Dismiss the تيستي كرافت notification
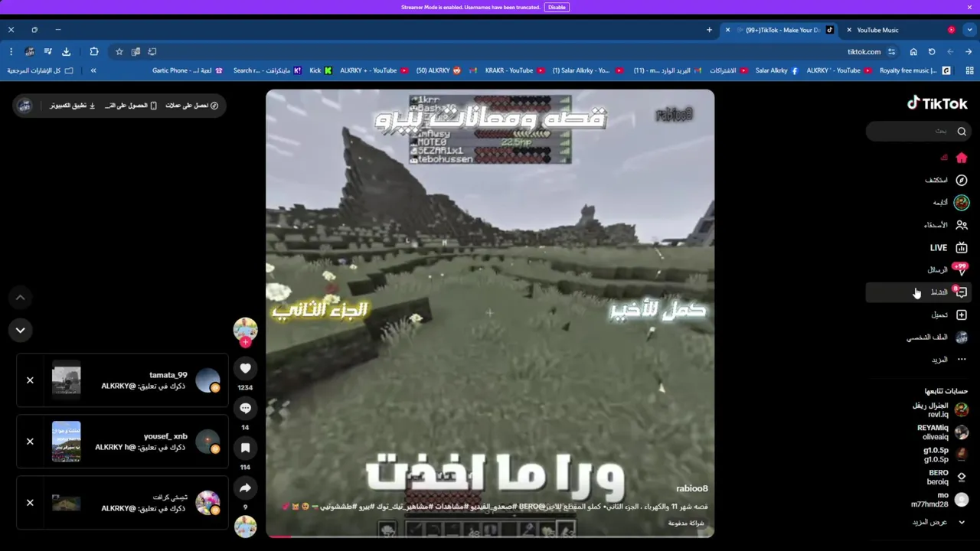The height and width of the screenshot is (551, 980). (x=30, y=503)
